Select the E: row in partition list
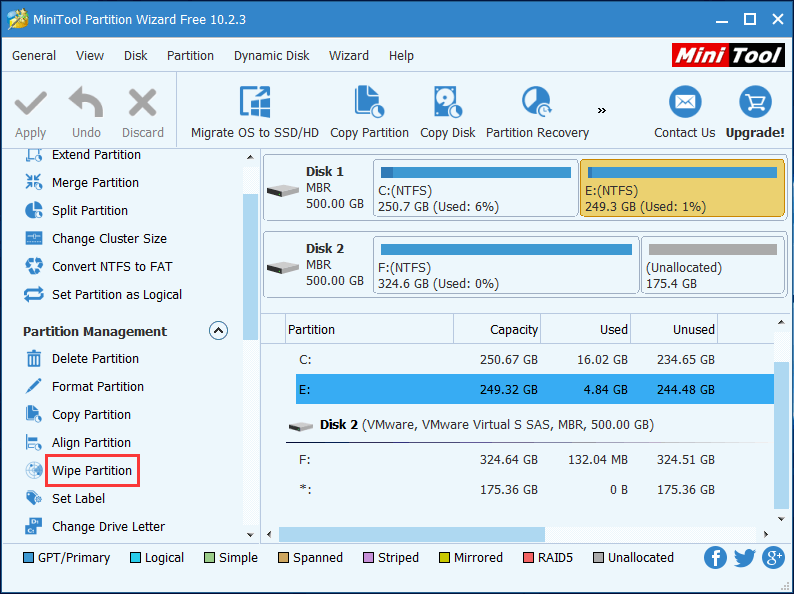Viewport: 794px width, 594px height. click(x=535, y=389)
